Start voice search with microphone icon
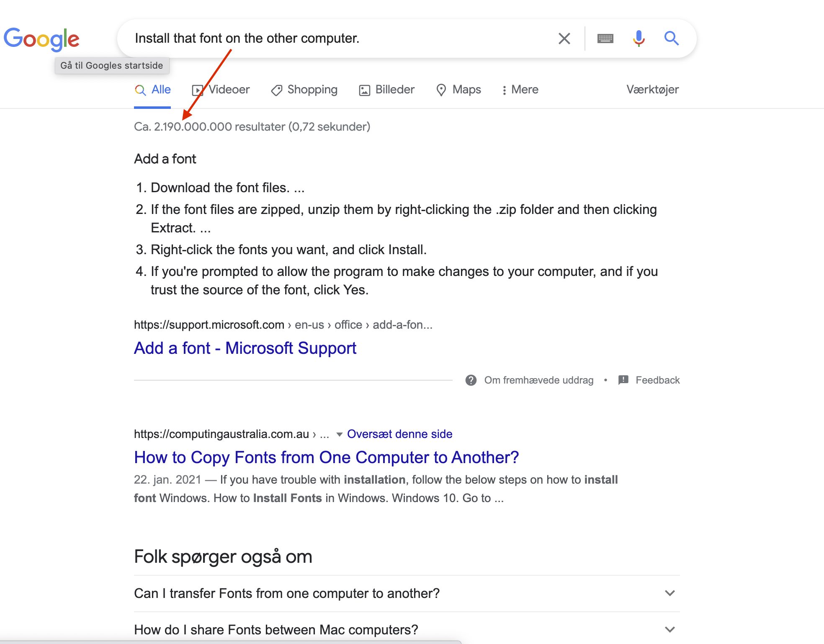 [639, 39]
